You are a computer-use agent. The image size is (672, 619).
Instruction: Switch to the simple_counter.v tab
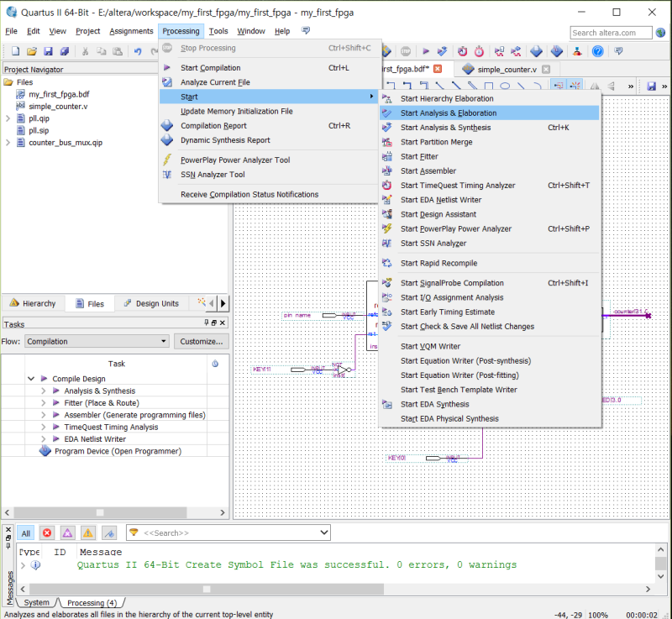click(507, 70)
